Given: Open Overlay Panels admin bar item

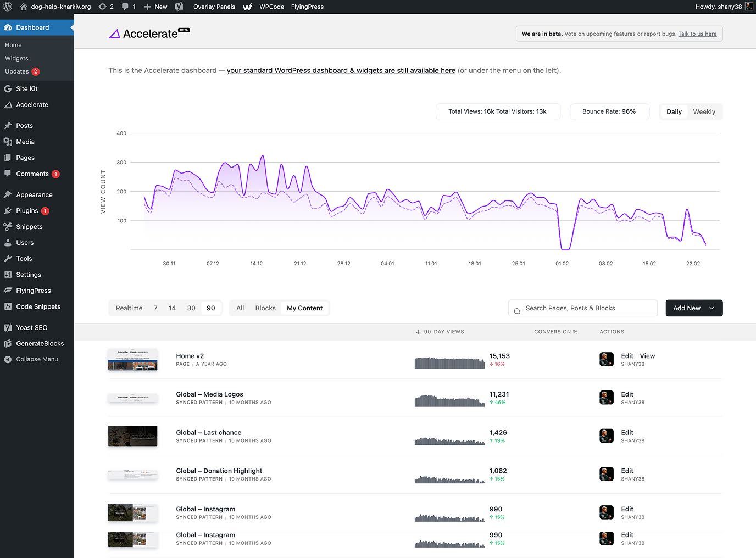Looking at the screenshot, I should pos(214,7).
